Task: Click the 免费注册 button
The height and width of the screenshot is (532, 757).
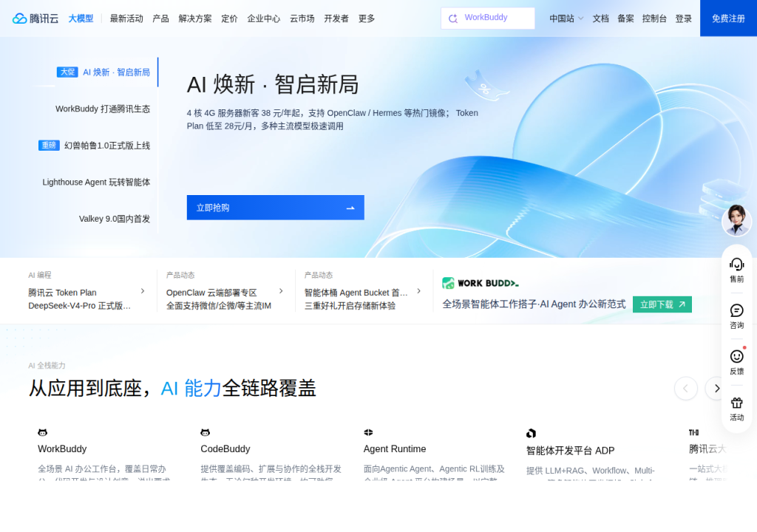Action: coord(728,18)
